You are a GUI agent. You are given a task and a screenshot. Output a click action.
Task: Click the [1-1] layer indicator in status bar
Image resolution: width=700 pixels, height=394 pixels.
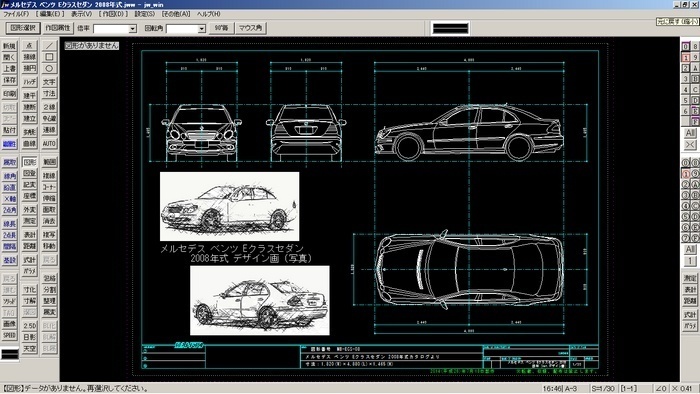pos(629,389)
